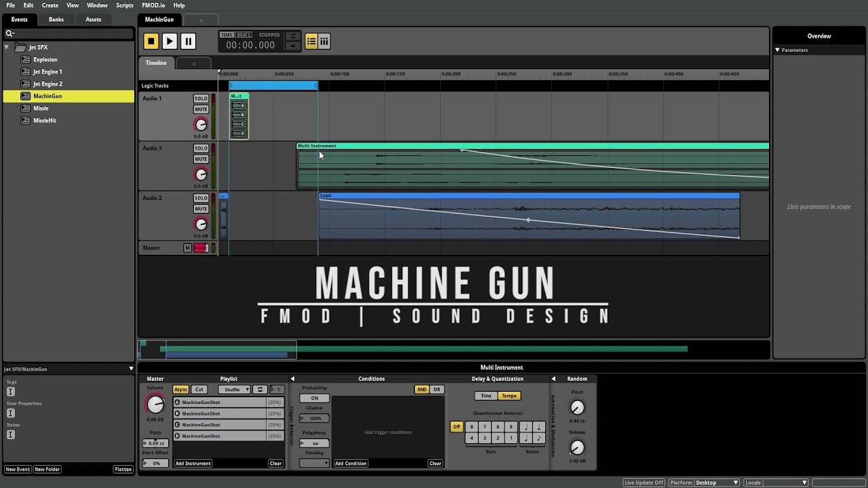Open the Shuffle playlist mode dropdown

pyautogui.click(x=234, y=389)
